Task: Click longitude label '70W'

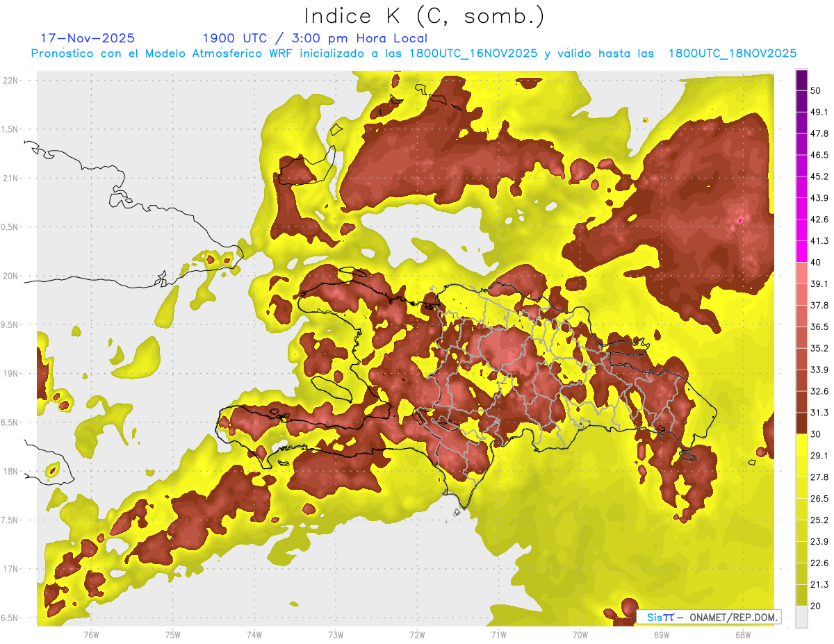Action: click(x=580, y=635)
